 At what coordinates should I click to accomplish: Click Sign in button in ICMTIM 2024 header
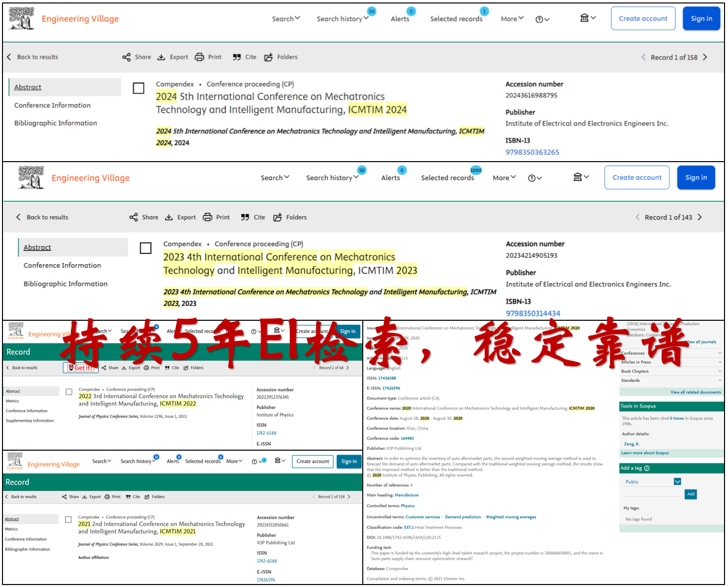click(x=701, y=18)
